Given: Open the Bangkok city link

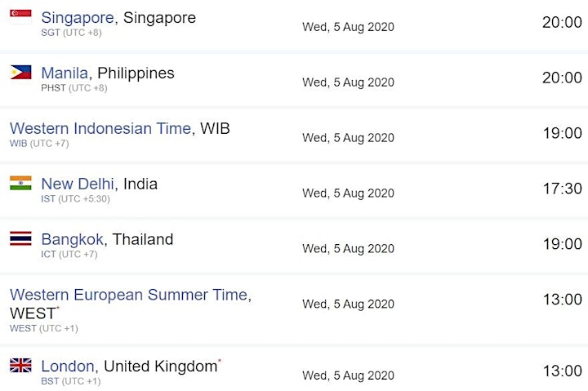Looking at the screenshot, I should (x=72, y=239).
